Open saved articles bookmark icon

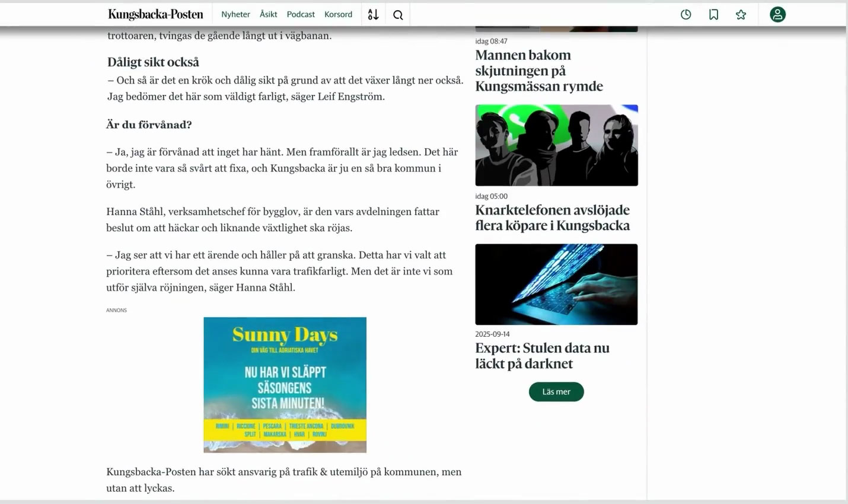(x=713, y=15)
